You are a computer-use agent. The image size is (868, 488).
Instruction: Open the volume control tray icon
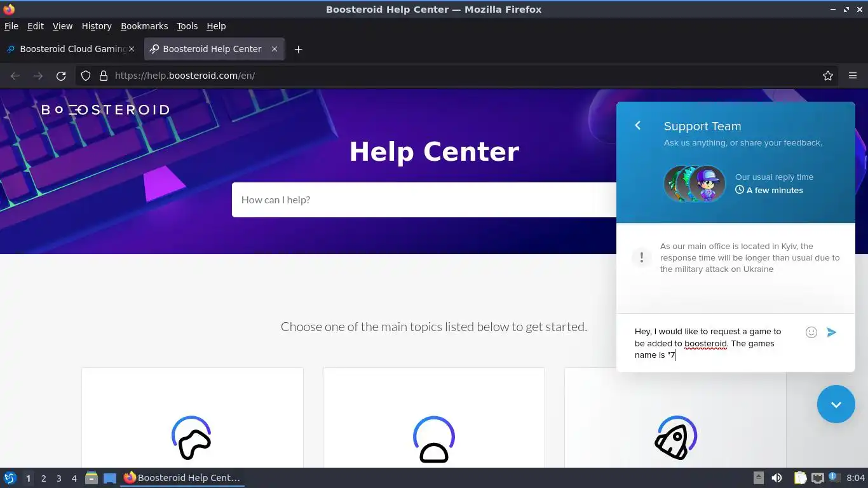coord(776,478)
